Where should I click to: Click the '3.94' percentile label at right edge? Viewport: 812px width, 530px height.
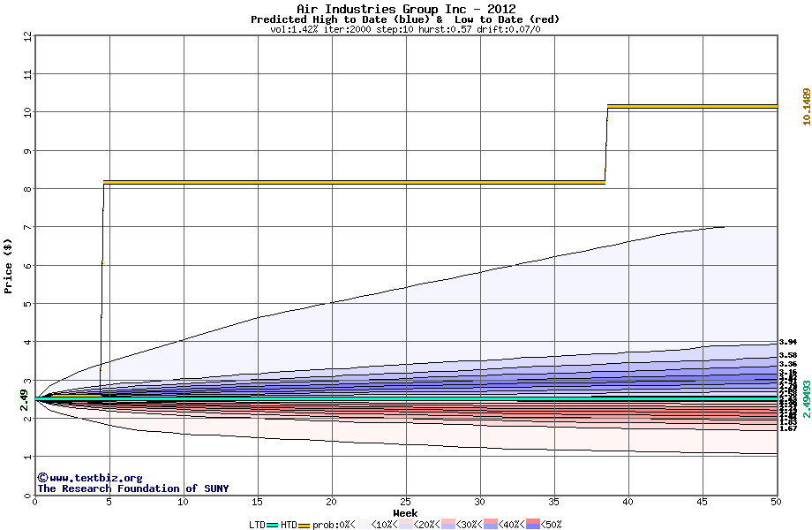(x=787, y=342)
